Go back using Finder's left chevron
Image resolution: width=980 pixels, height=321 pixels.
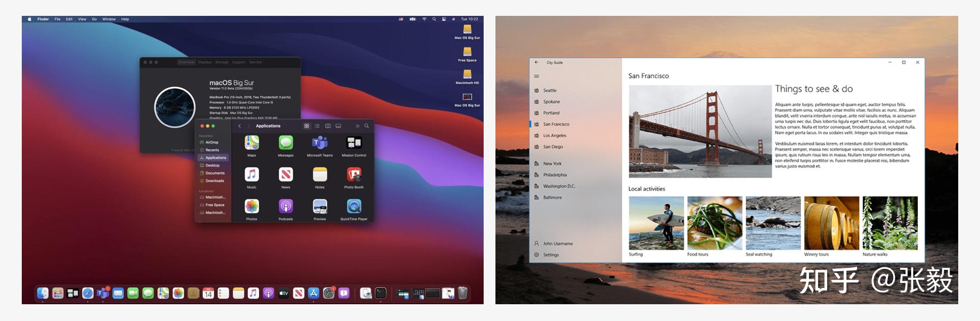pyautogui.click(x=240, y=126)
